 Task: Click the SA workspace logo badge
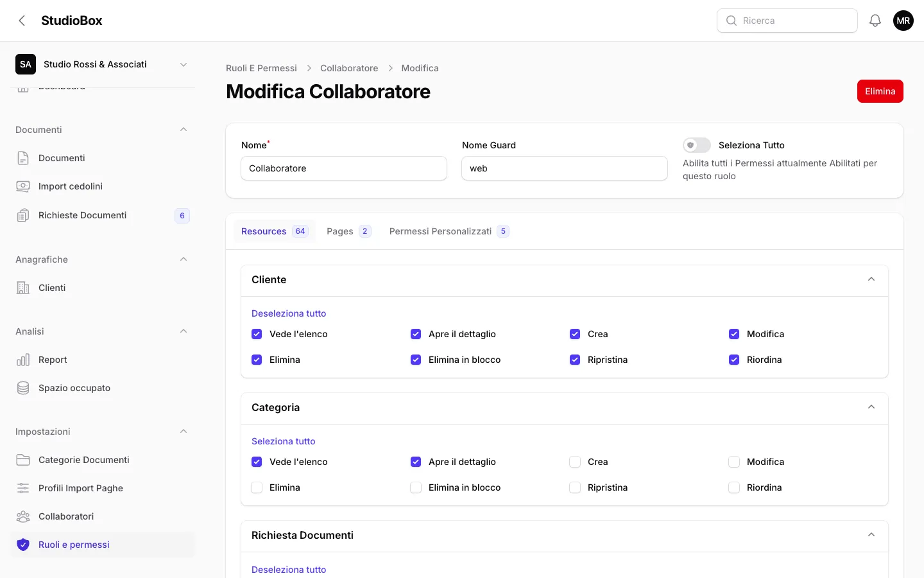coord(26,64)
